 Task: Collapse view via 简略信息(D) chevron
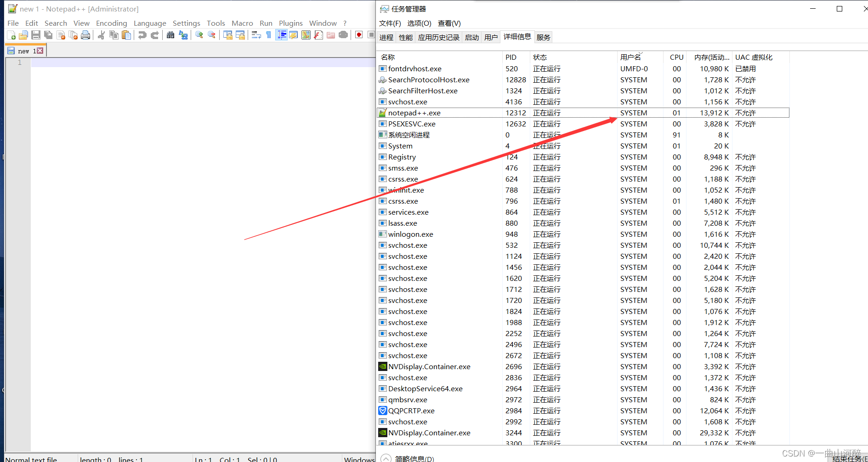point(386,458)
